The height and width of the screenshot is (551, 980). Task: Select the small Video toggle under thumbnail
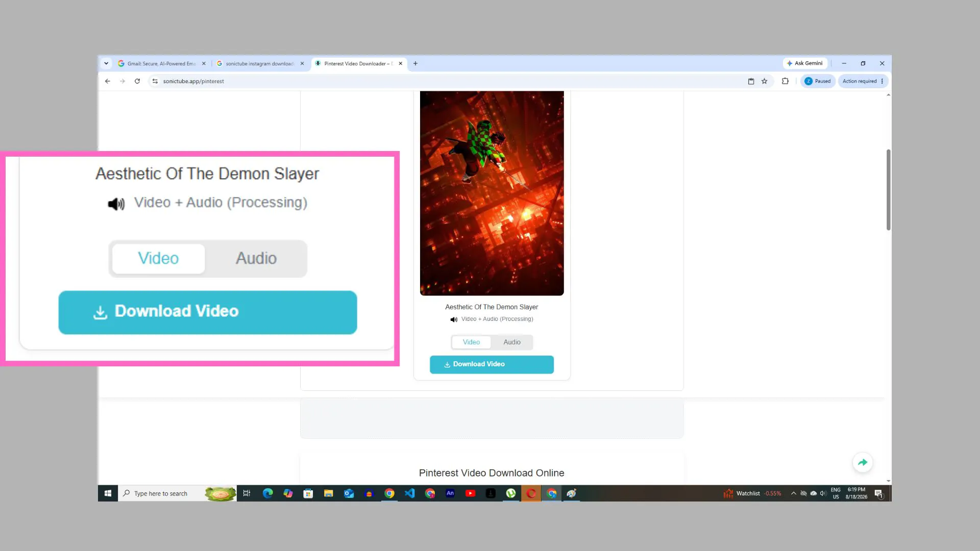click(471, 342)
